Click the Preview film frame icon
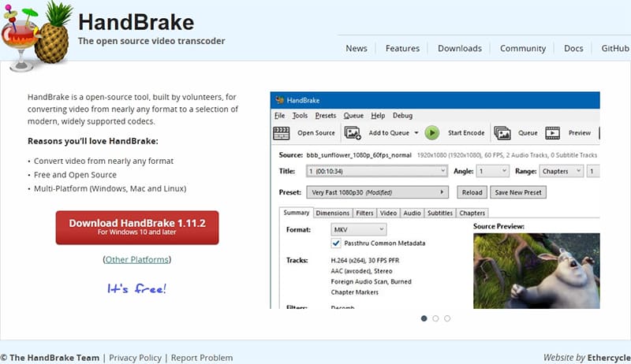Image resolution: width=631 pixels, height=364 pixels. click(552, 133)
